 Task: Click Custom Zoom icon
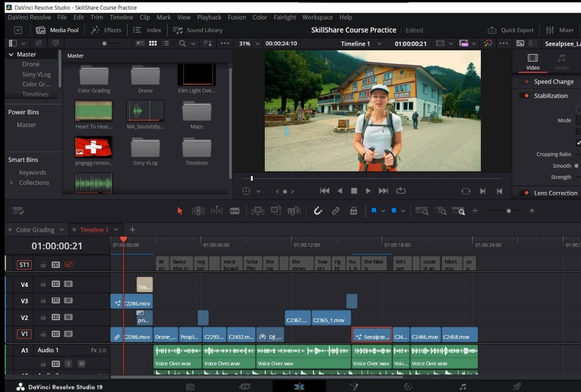pos(458,211)
